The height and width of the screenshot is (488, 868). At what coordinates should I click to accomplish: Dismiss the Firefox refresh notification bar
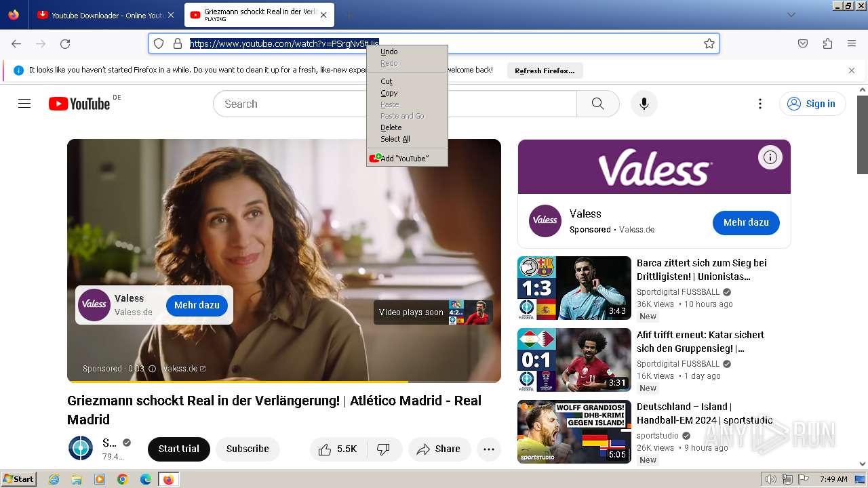[x=852, y=70]
